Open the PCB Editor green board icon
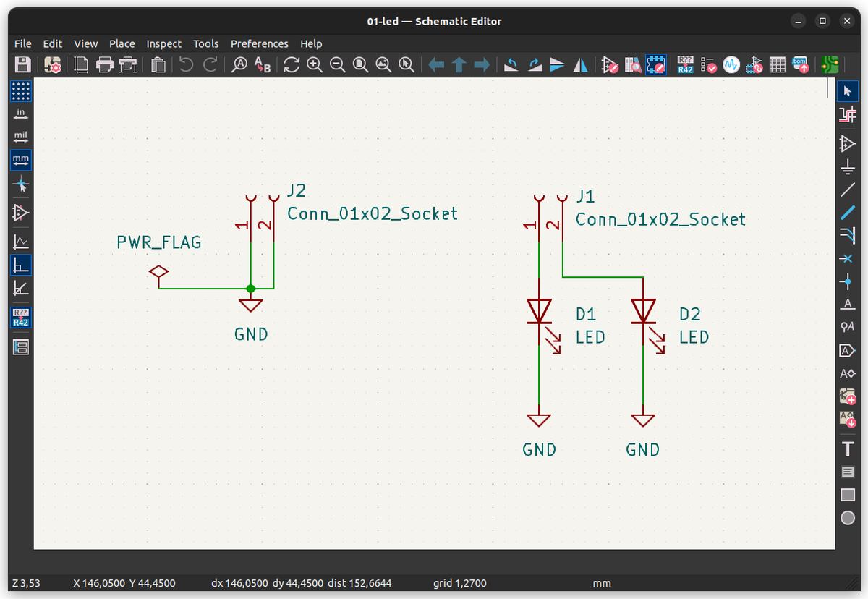 [x=830, y=65]
